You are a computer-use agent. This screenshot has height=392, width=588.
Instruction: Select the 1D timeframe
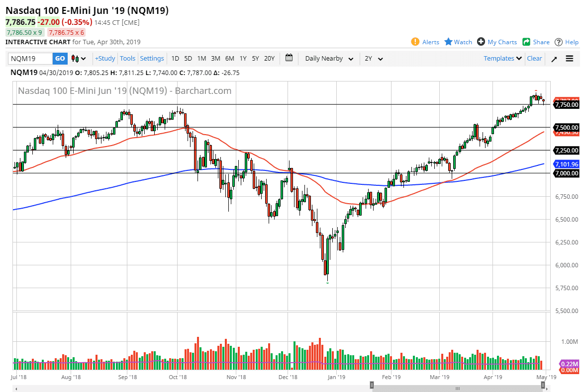point(175,58)
